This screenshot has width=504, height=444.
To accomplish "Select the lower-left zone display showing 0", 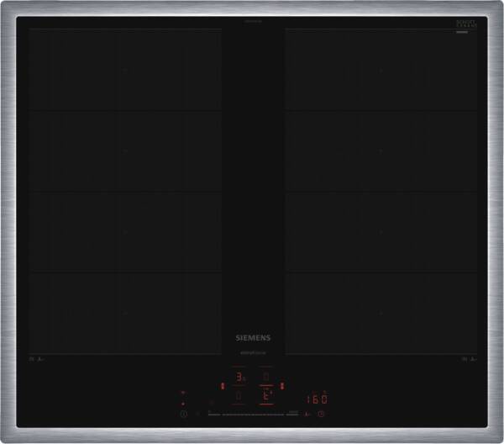I will click(x=239, y=397).
